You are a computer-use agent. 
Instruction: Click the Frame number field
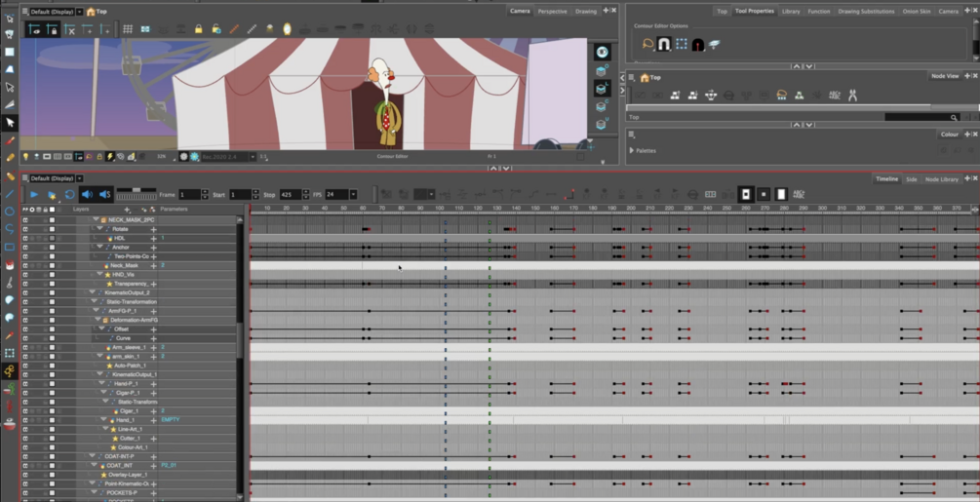(189, 195)
